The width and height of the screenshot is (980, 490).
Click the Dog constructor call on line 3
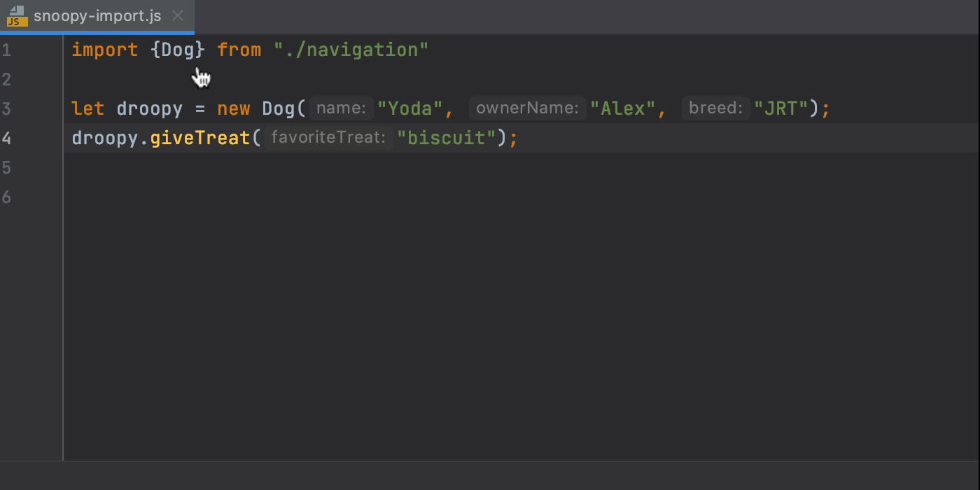click(x=279, y=109)
